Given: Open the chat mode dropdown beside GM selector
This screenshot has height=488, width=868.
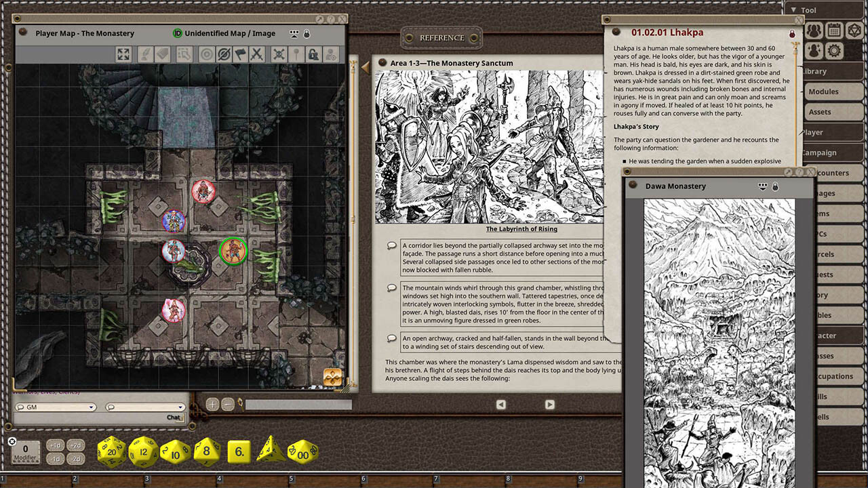Looking at the screenshot, I should click(x=143, y=407).
